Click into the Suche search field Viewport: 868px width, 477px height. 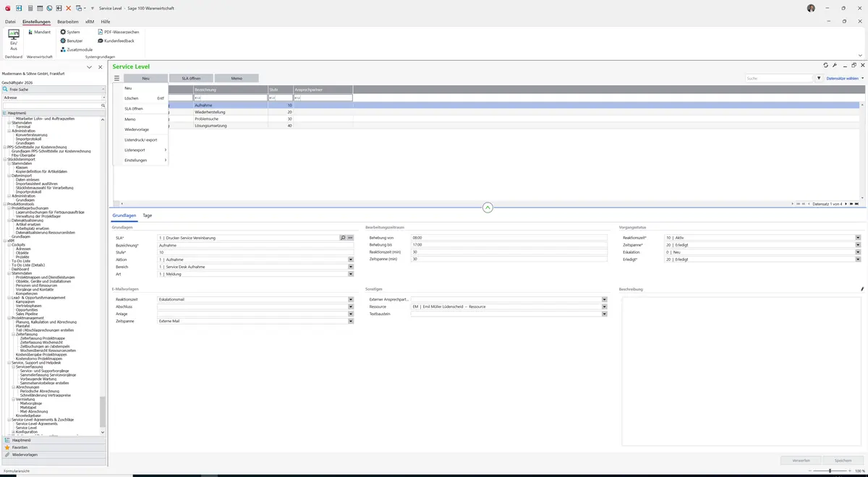(x=778, y=78)
